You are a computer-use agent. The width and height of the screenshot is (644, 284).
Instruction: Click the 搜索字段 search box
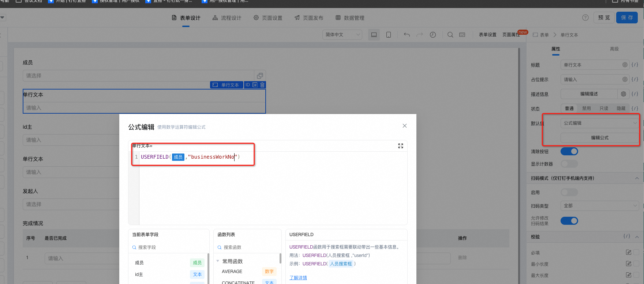point(169,247)
